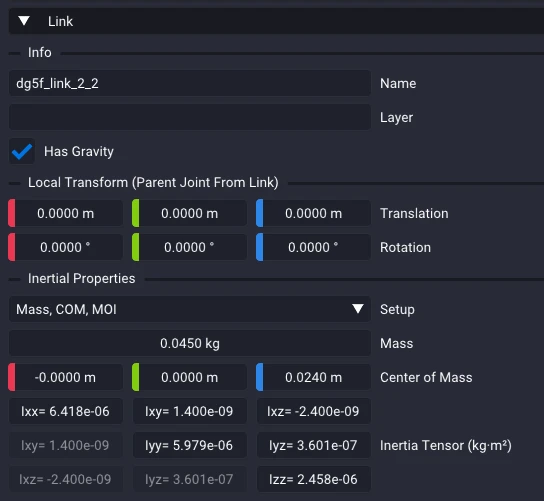The height and width of the screenshot is (501, 544).
Task: Click the Local Transform section label
Action: (153, 182)
